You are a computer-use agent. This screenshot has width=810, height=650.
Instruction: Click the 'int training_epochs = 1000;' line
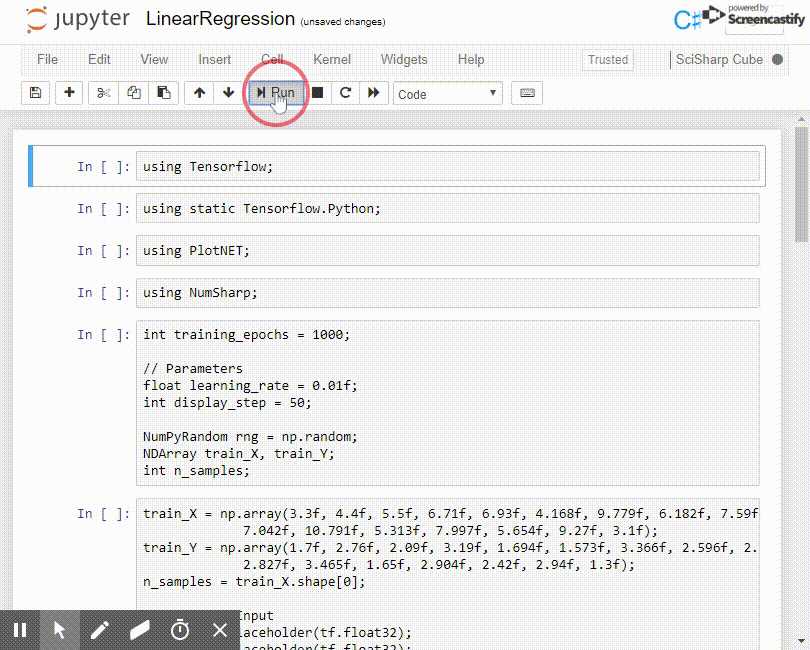point(246,334)
